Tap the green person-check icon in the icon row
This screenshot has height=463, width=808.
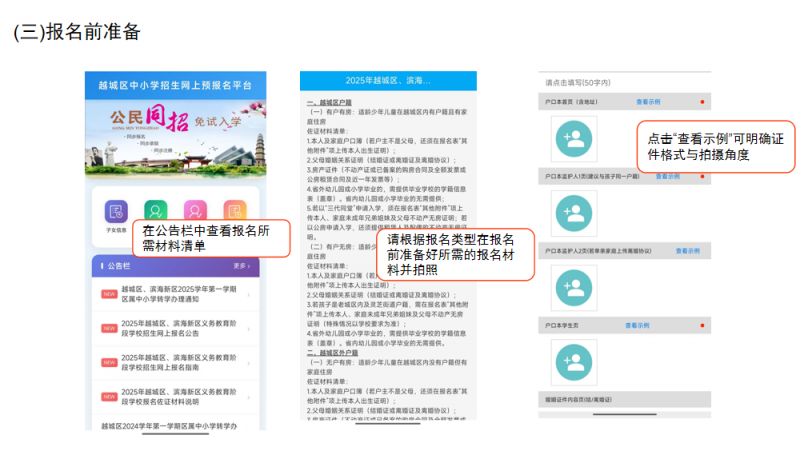tap(156, 209)
